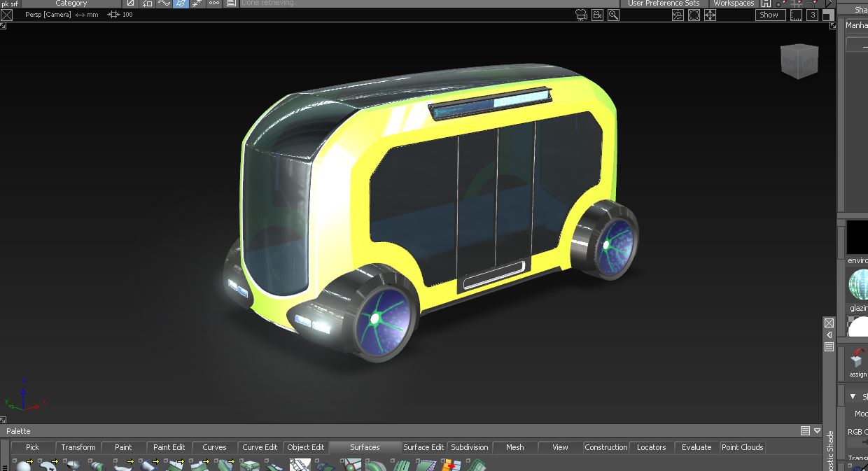Select the glazing shader swatch

(x=858, y=284)
